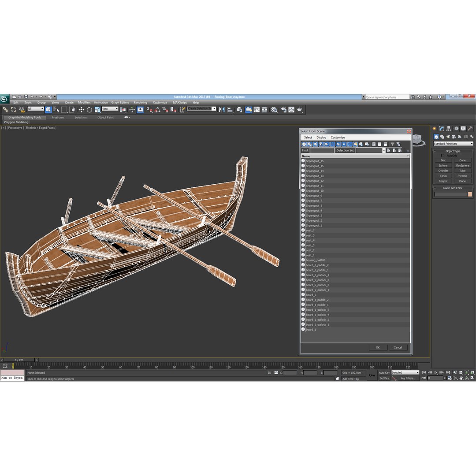Switch to the Freeform ribbon tab
Image resolution: width=476 pixels, height=476 pixels.
click(x=58, y=118)
